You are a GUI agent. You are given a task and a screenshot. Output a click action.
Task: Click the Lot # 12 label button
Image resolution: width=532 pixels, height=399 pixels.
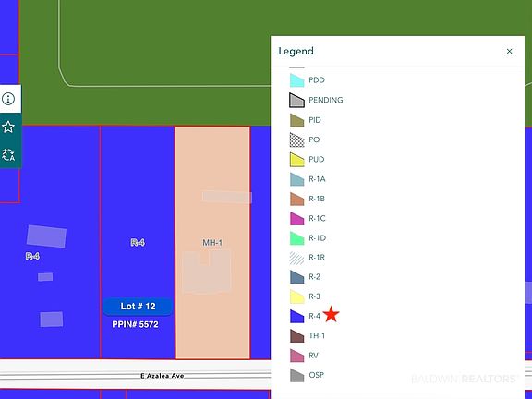point(138,307)
